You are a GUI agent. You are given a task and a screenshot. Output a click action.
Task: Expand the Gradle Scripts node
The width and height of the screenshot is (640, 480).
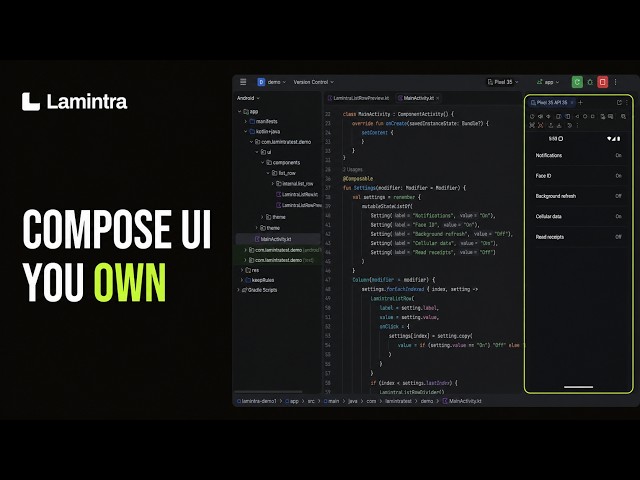coord(238,290)
